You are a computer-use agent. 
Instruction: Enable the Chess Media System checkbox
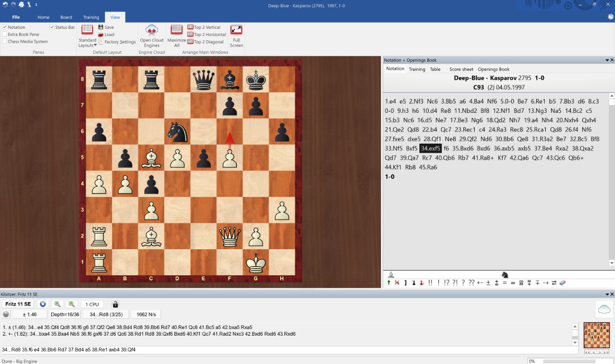tap(5, 42)
